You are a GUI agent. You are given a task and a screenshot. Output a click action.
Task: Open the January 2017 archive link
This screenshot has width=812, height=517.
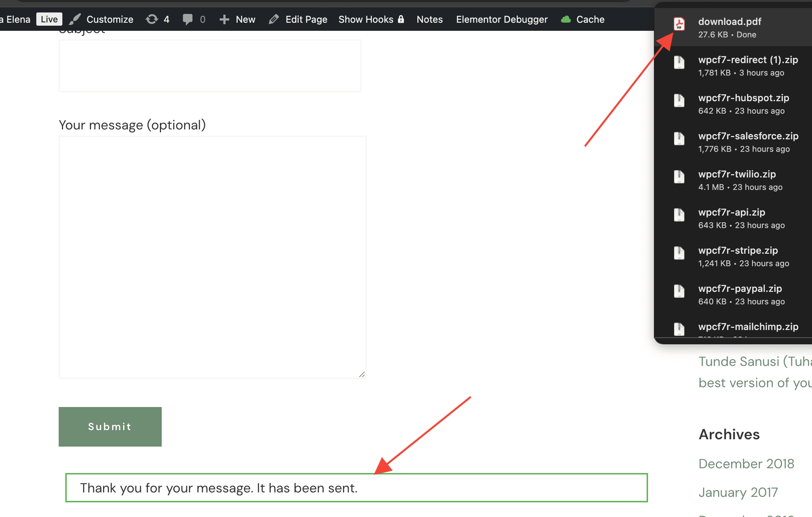pyautogui.click(x=738, y=492)
